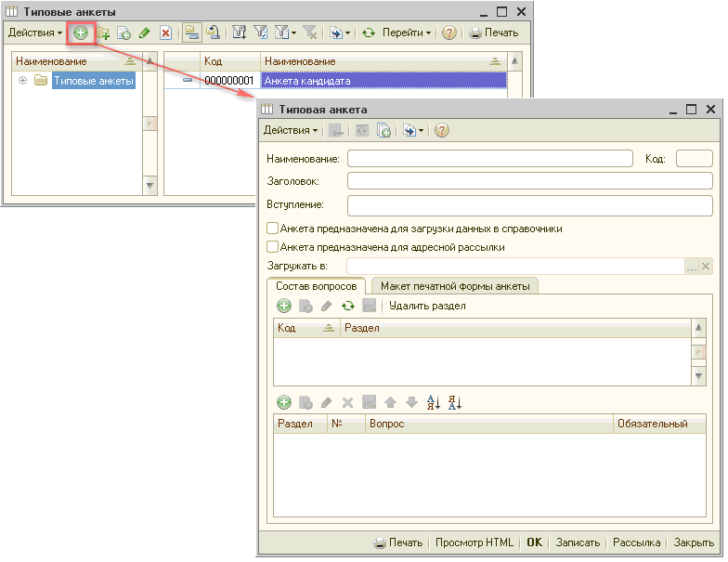Toggle hierarchical view icon in top toolbar
Screen dimensions: 728x562
(x=191, y=33)
